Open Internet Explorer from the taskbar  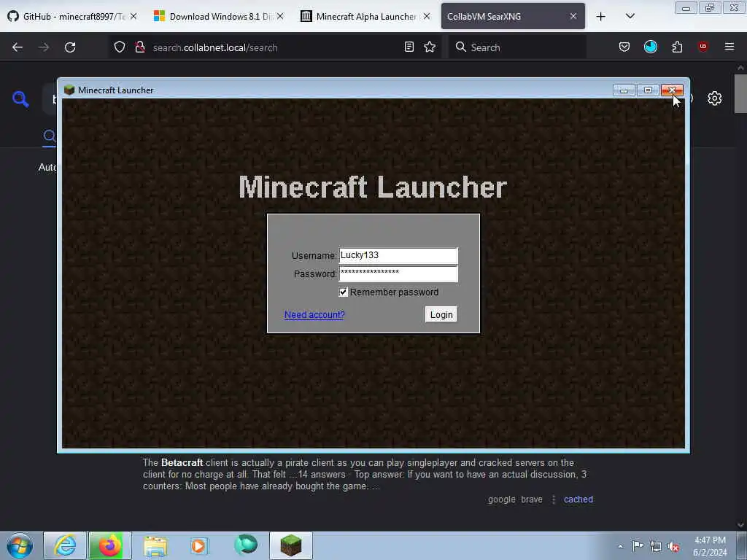coord(65,545)
